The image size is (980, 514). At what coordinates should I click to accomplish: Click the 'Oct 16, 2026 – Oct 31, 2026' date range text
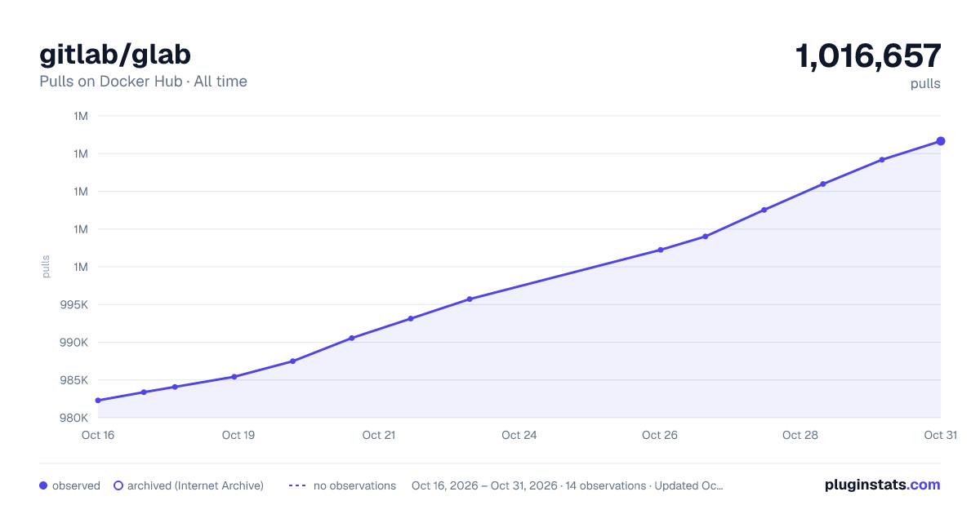click(484, 485)
